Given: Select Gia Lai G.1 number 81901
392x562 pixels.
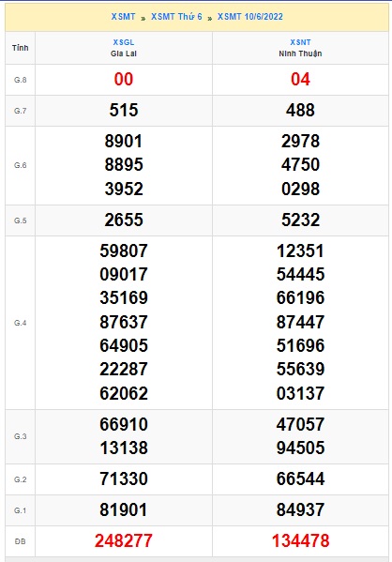Looking at the screenshot, I should [x=124, y=510].
